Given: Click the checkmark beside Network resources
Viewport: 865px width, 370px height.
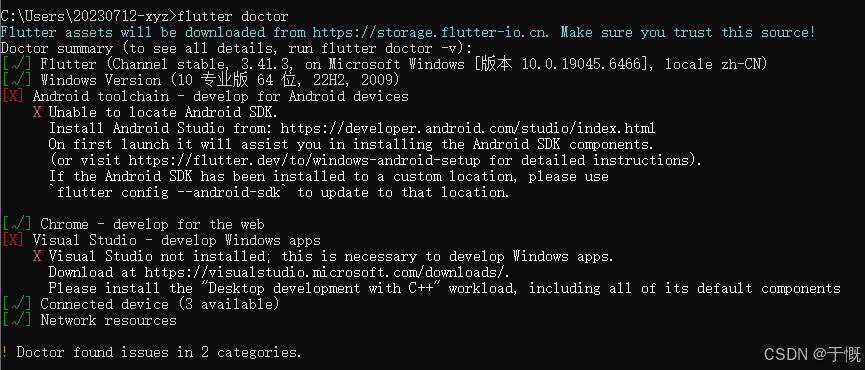Looking at the screenshot, I should tap(16, 320).
